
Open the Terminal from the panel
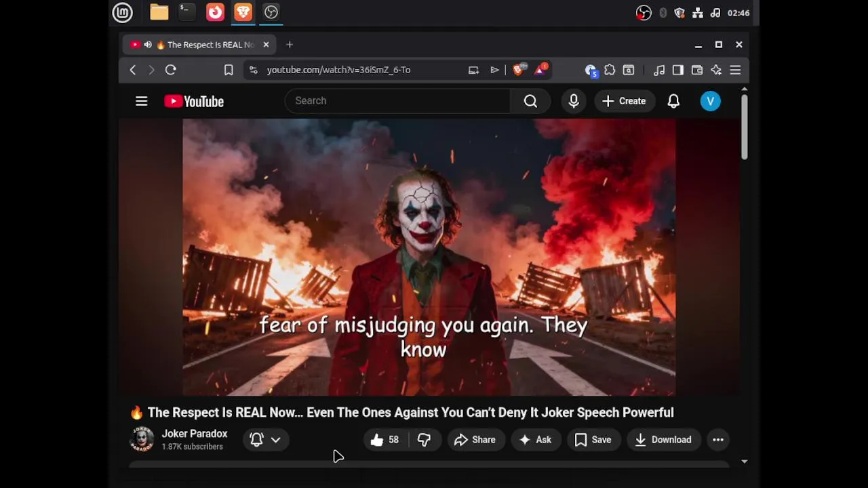[186, 12]
